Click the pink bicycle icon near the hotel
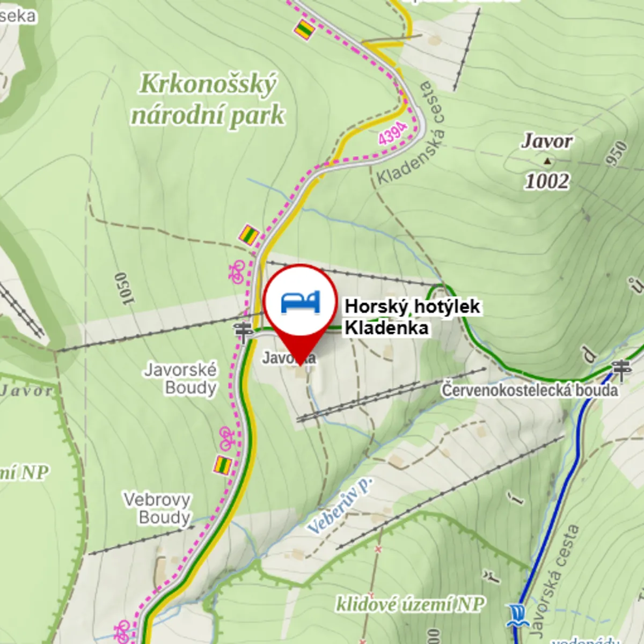The width and height of the screenshot is (644, 644). pos(237,271)
